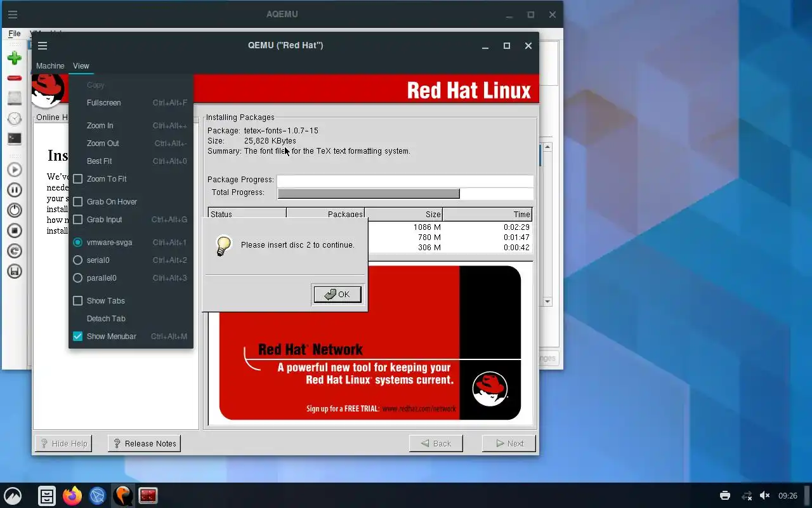The width and height of the screenshot is (812, 508).
Task: Click the Red Hat logo in the network banner
Action: (x=489, y=389)
